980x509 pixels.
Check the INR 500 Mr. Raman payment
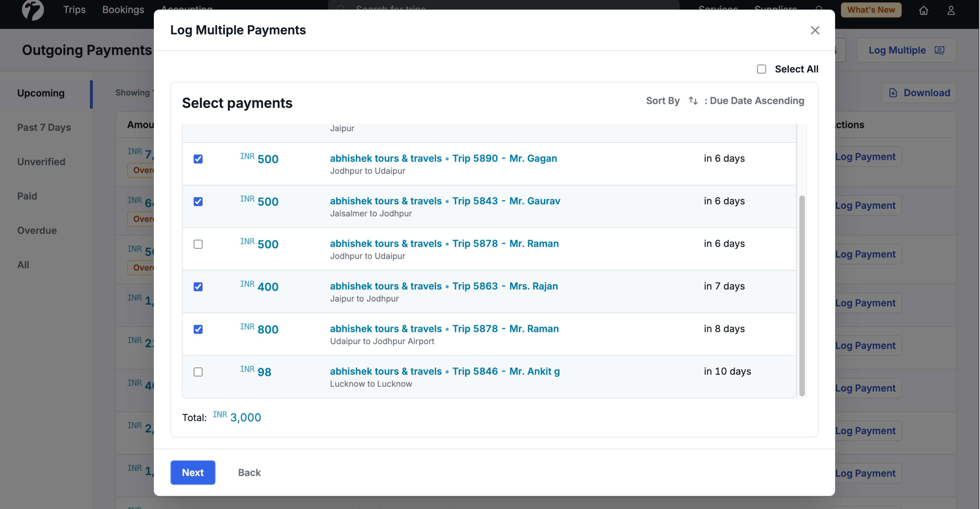point(198,244)
